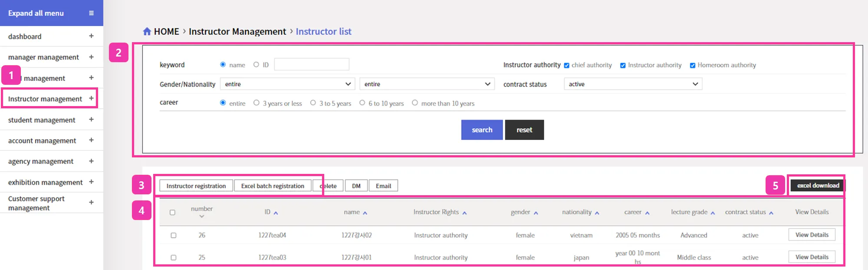This screenshot has width=868, height=270.
Task: Click plus icon beside account management
Action: coord(91,140)
